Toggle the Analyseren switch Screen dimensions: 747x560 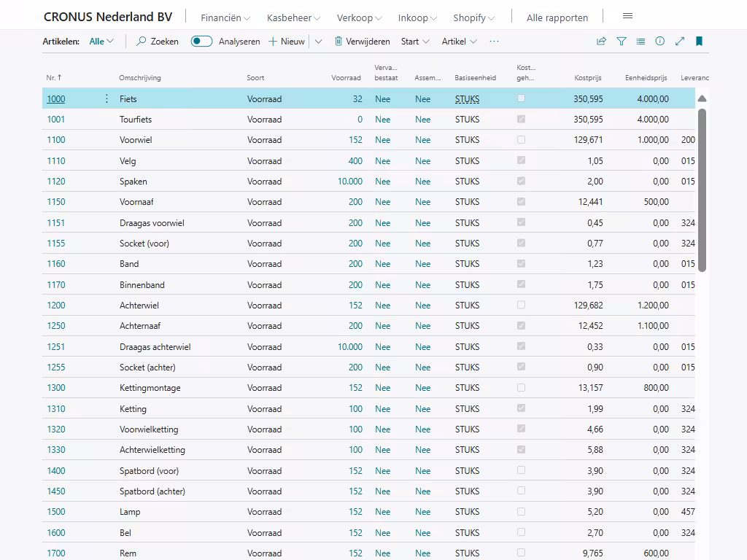[x=201, y=42]
